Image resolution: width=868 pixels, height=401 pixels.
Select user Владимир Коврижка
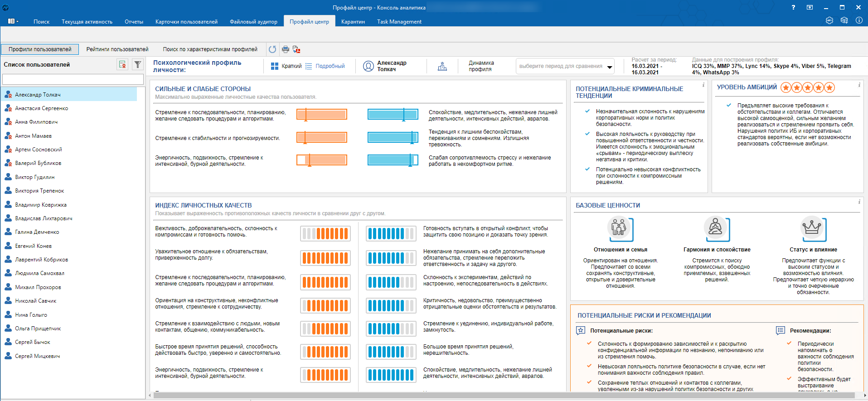point(69,204)
